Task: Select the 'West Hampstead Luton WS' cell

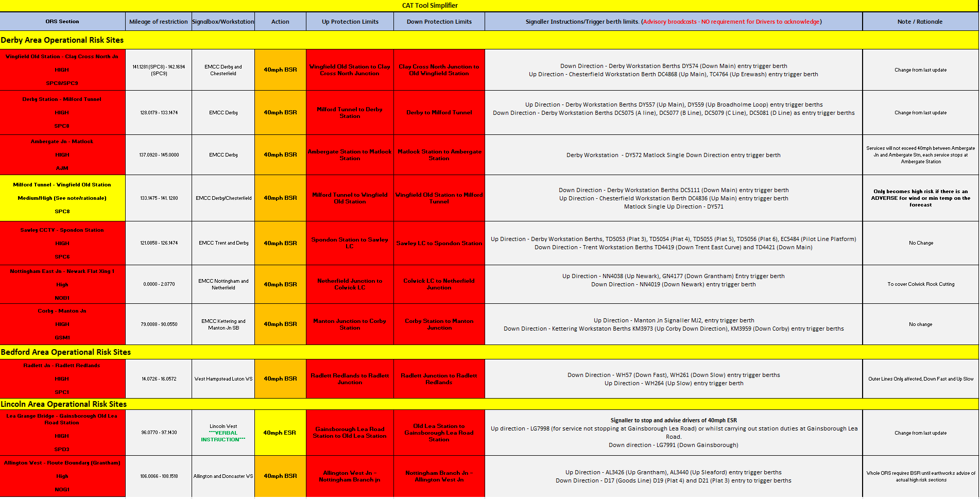Action: pos(223,379)
